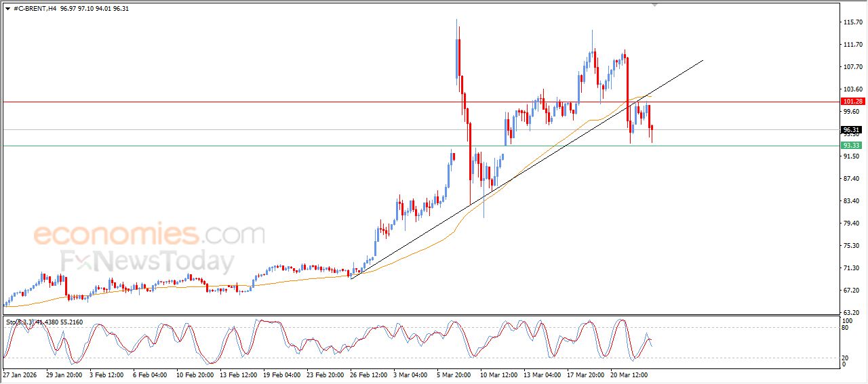Click the stochastic 20 level label
Screen dimensions: 868x384
click(x=846, y=358)
